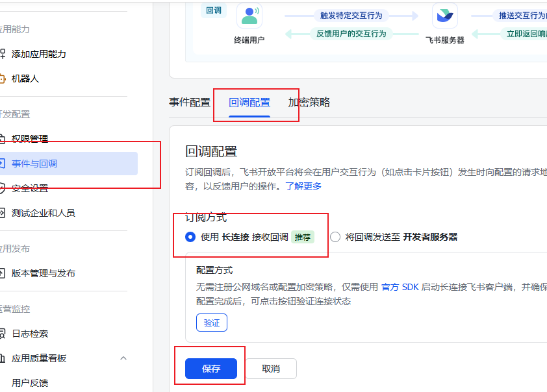Viewport: 547px width, 392px height.
Task: Switch to the 事件配置 tab
Action: [x=190, y=102]
